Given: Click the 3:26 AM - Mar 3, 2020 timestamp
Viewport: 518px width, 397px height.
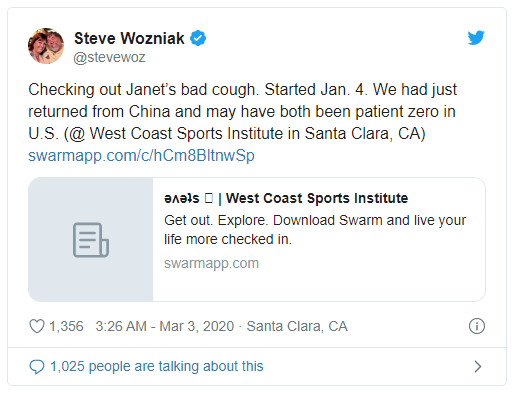Looking at the screenshot, I should 165,326.
